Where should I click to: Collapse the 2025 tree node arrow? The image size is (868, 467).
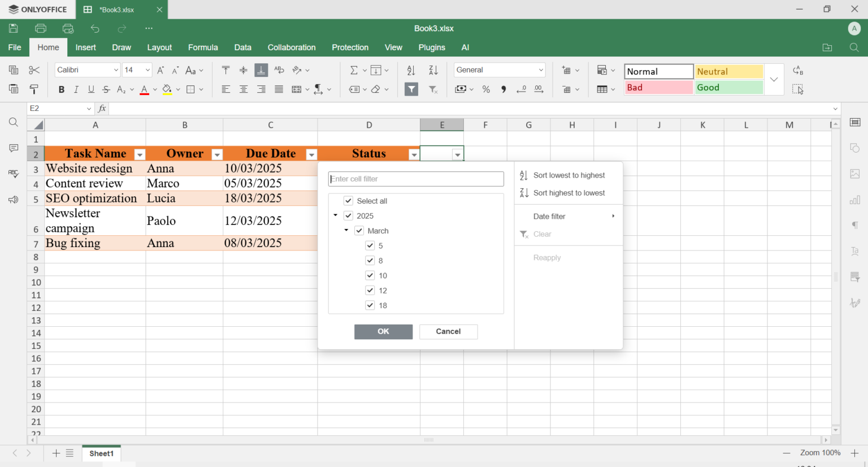336,215
